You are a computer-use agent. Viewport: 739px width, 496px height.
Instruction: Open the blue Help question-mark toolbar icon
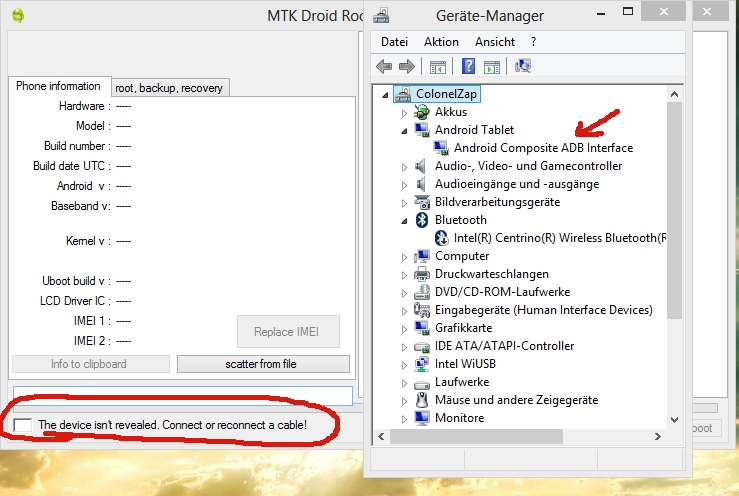pyautogui.click(x=468, y=66)
